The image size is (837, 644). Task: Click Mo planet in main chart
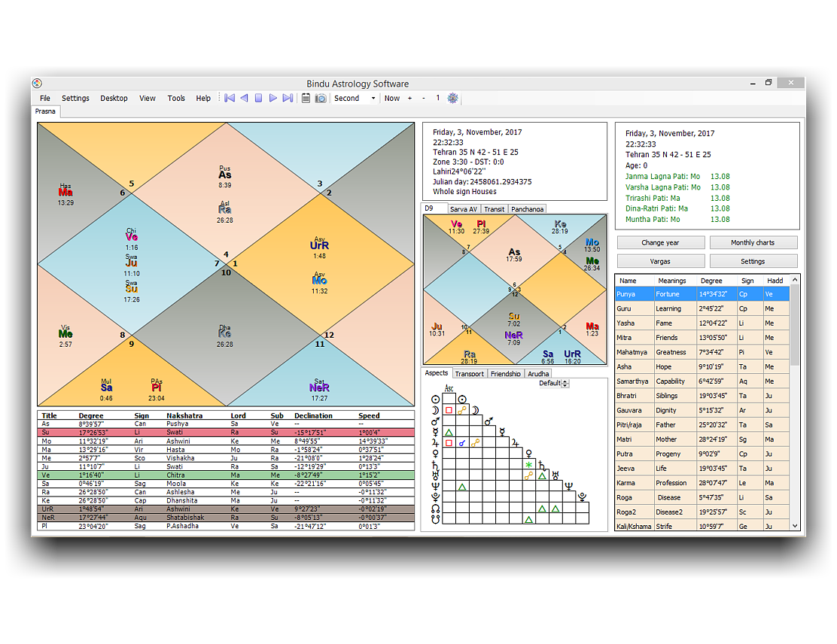[319, 281]
